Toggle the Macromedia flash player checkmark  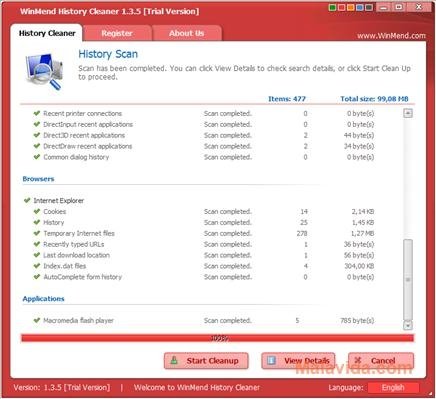[37, 320]
